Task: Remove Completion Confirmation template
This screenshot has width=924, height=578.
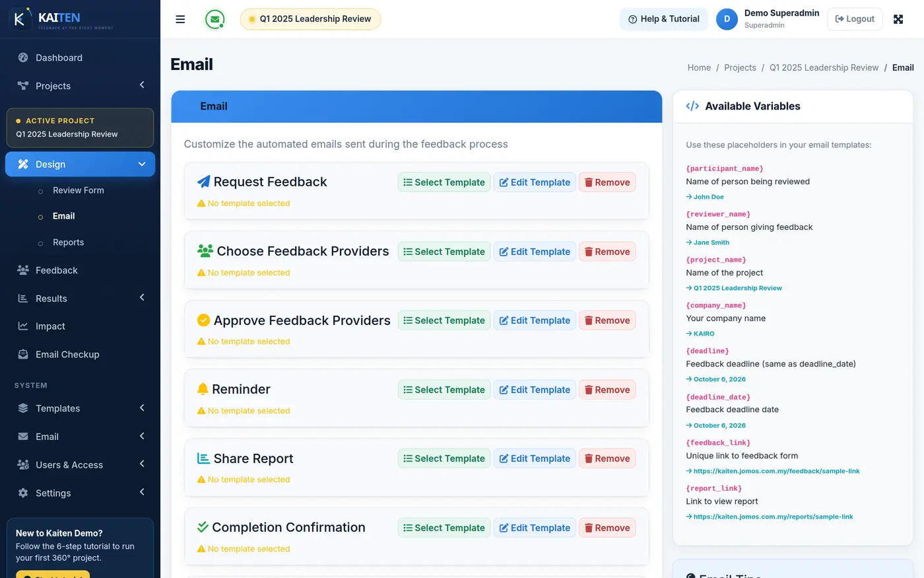Action: pos(607,528)
